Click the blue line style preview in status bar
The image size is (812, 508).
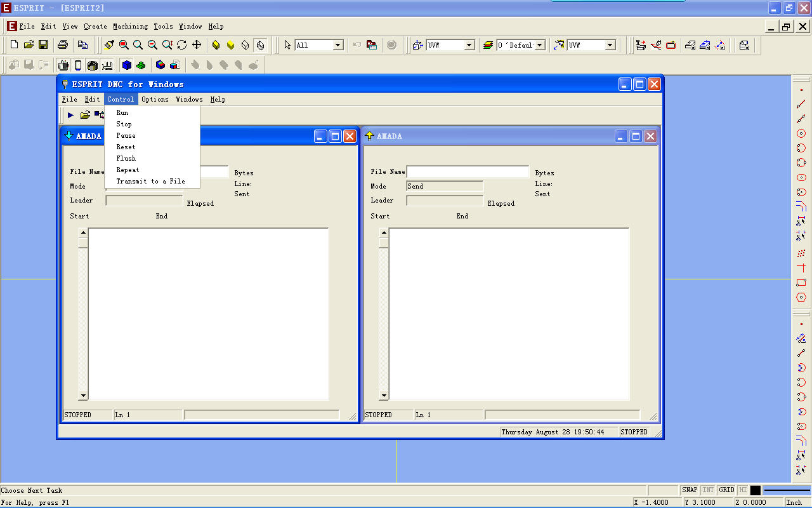point(787,490)
